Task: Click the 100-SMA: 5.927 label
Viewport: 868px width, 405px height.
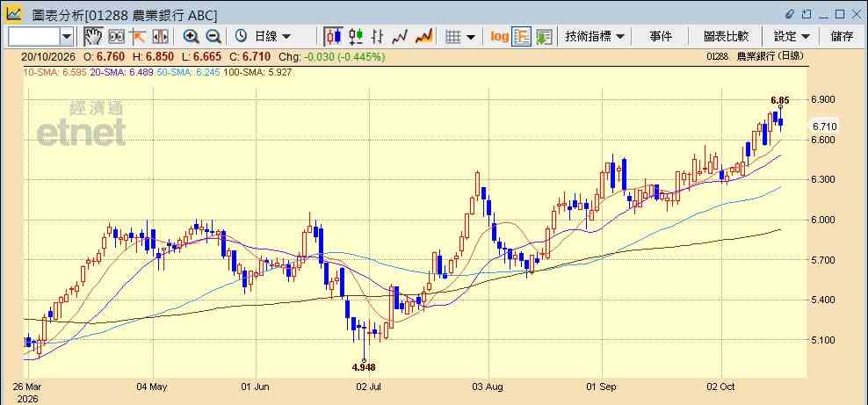Action: click(x=258, y=72)
